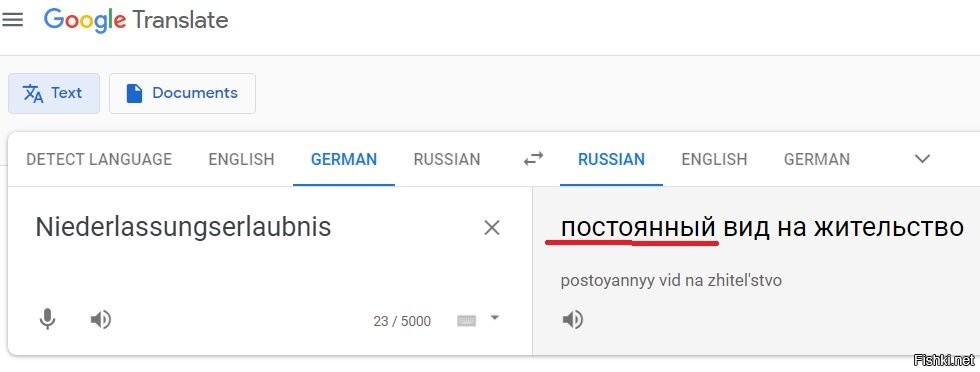Swap source and target languages
This screenshot has width=980, height=372.
(533, 159)
